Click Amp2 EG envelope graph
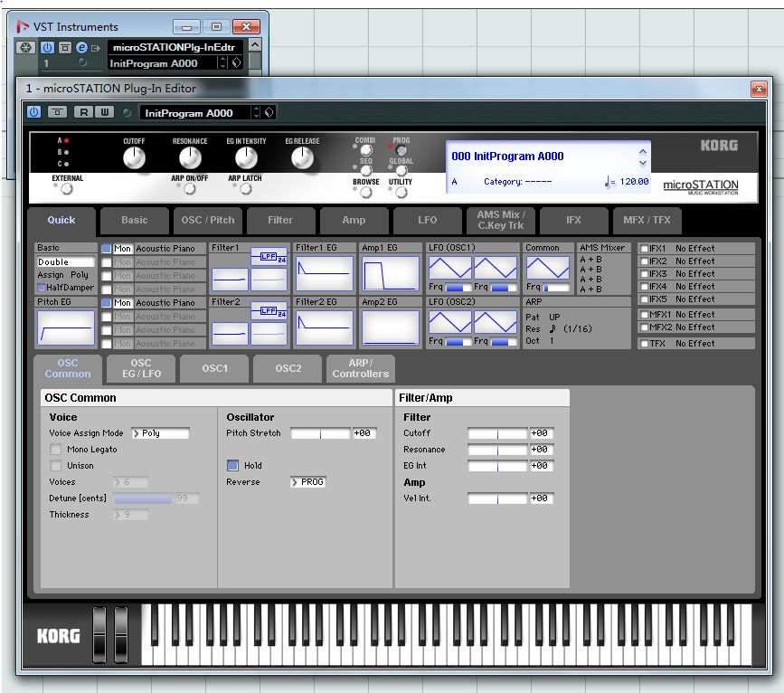The width and height of the screenshot is (784, 693). pyautogui.click(x=391, y=328)
